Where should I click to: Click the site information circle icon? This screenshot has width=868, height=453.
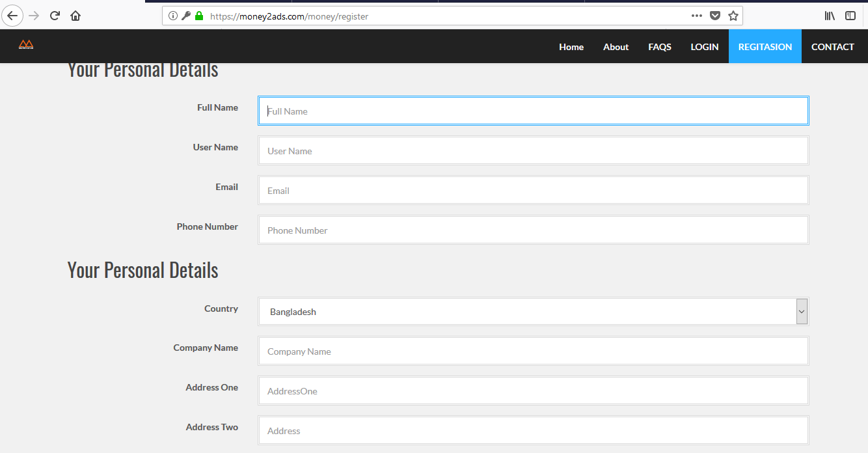click(172, 16)
